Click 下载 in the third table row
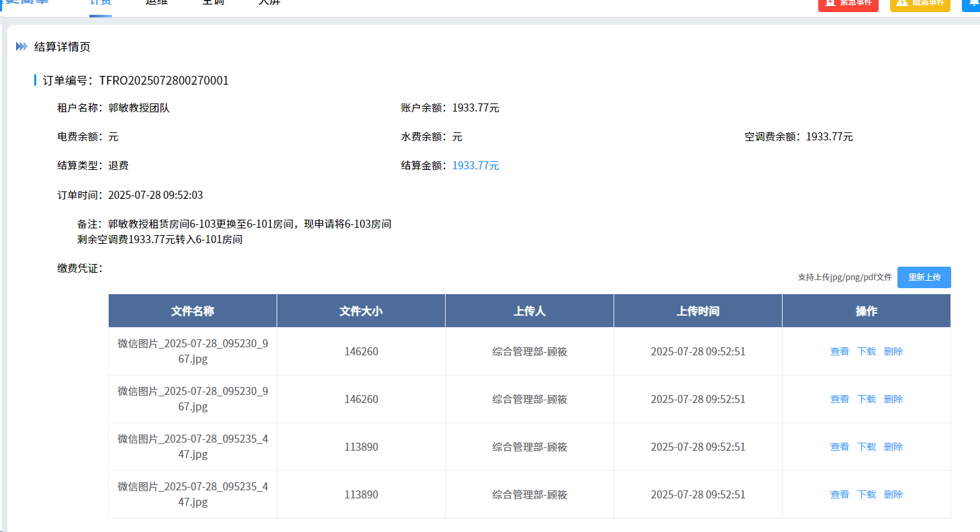Screen dimensions: 980x532 867,447
